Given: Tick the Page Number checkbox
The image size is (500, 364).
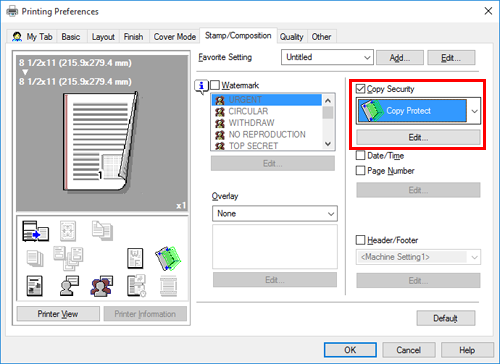Looking at the screenshot, I should tap(360, 171).
